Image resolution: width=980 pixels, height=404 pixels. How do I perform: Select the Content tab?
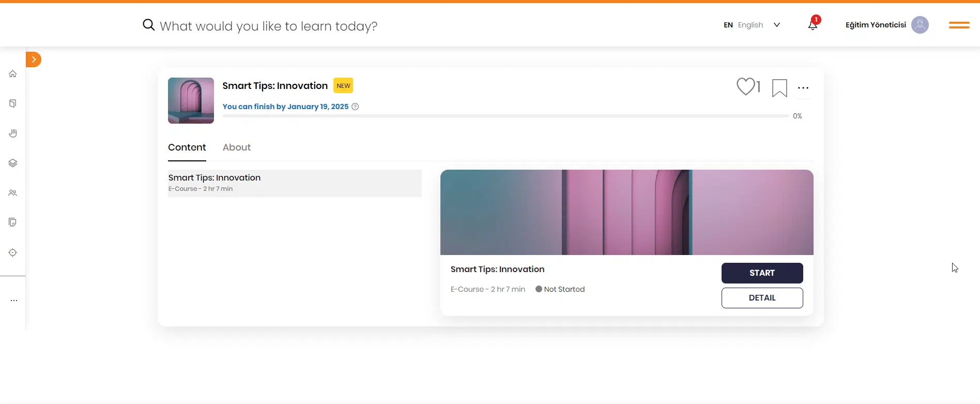[187, 147]
